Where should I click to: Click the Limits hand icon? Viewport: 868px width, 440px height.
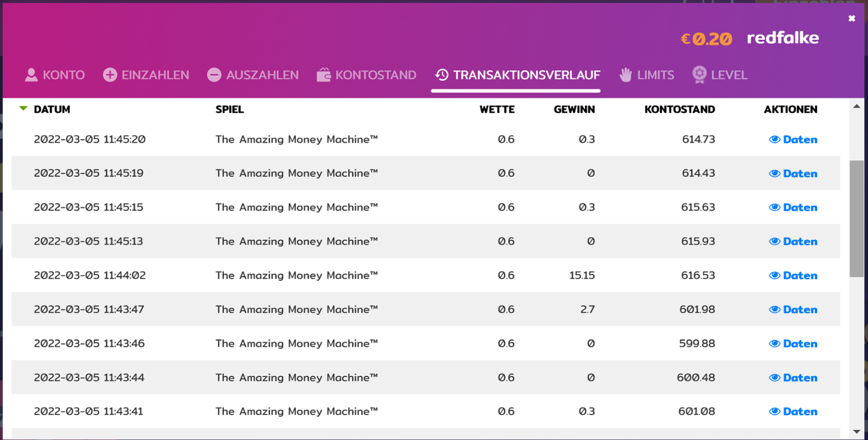[626, 75]
